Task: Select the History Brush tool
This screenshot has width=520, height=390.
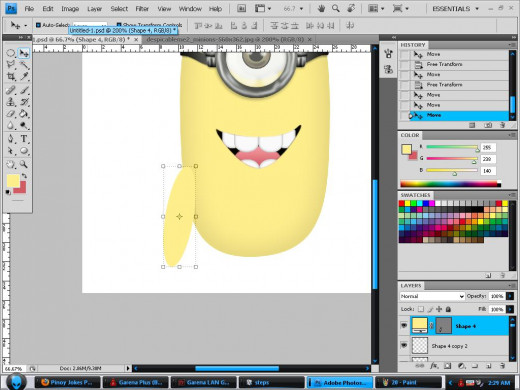Action: click(x=24, y=102)
